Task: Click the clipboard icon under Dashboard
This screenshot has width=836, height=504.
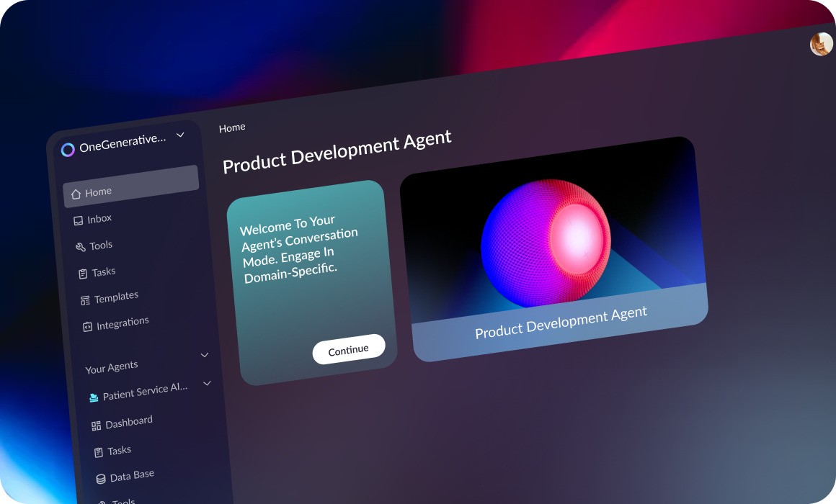Action: tap(99, 452)
